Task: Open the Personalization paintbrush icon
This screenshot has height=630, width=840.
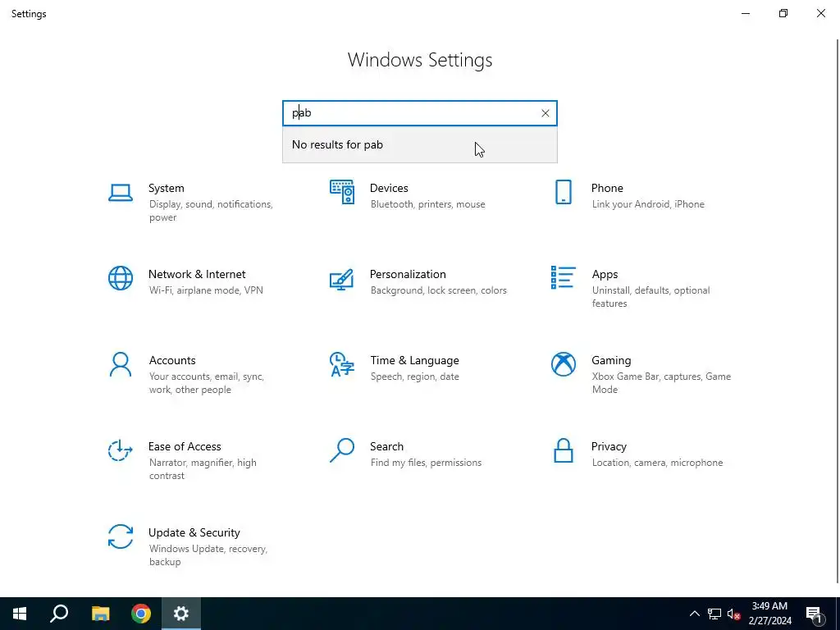Action: (342, 279)
